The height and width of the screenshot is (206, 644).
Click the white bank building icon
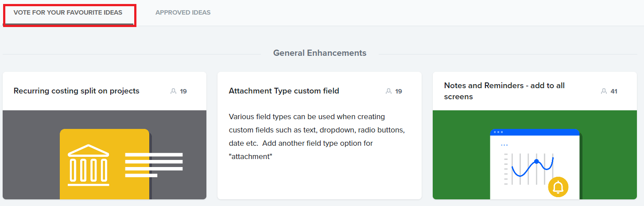pos(89,165)
